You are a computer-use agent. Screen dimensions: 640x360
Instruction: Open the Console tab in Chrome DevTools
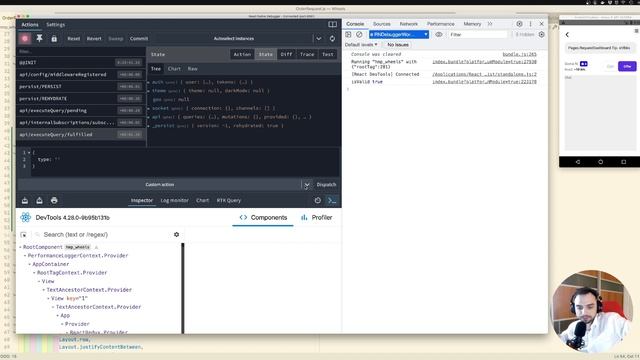[x=355, y=24]
